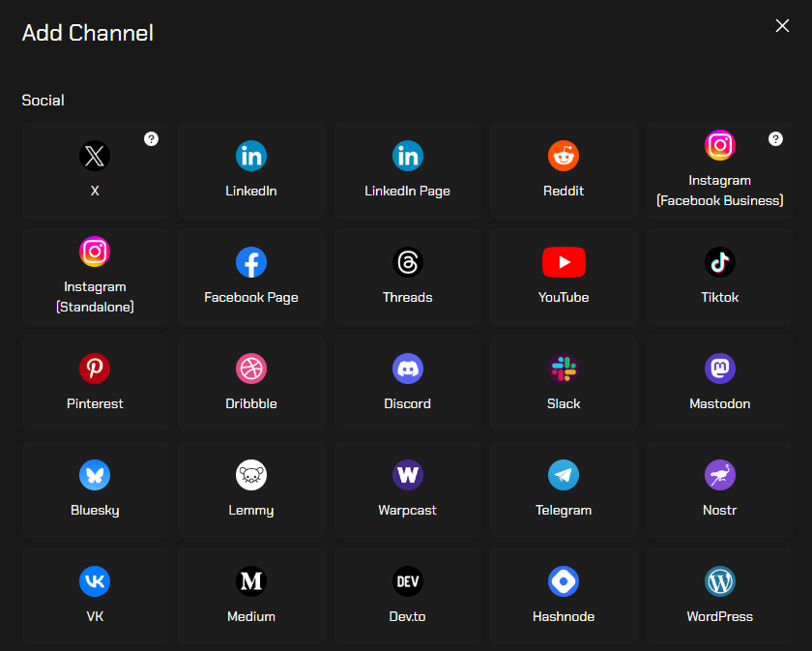Screen dimensions: 812x651
Task: Select the Mastodon icon
Action: 719,369
